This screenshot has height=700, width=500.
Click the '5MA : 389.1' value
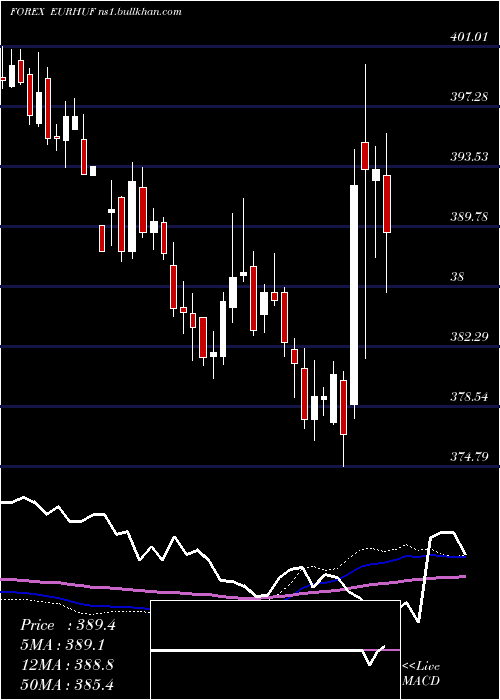(63, 645)
